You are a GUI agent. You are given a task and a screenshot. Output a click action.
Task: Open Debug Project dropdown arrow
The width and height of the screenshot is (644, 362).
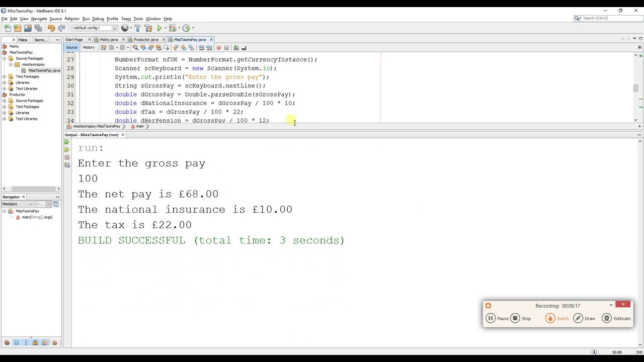click(178, 28)
